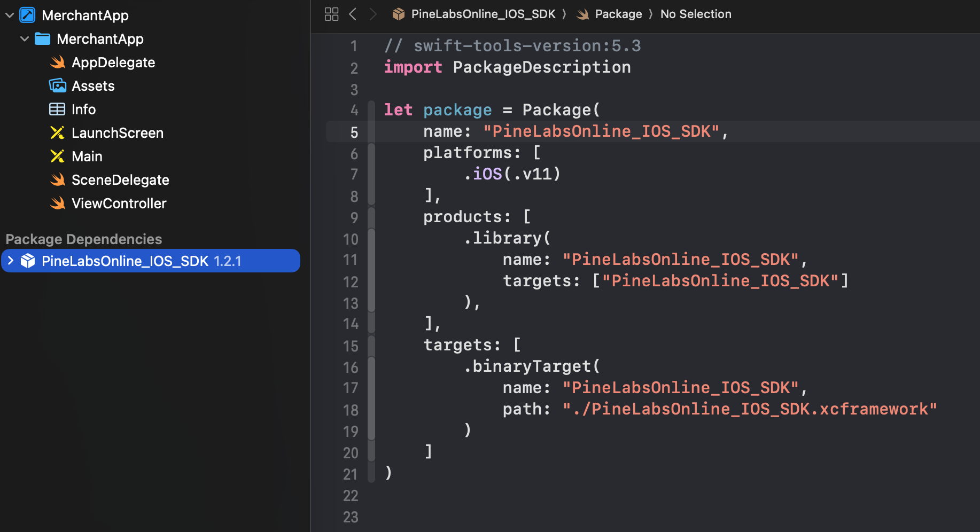Open the Package breadcrumb segment
Image resolution: width=980 pixels, height=532 pixels.
pyautogui.click(x=618, y=14)
